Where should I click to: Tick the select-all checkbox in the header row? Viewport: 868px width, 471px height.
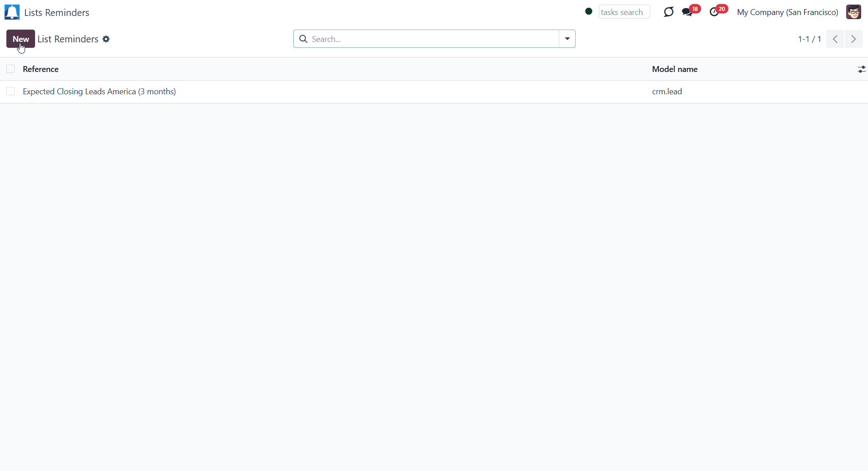[10, 69]
